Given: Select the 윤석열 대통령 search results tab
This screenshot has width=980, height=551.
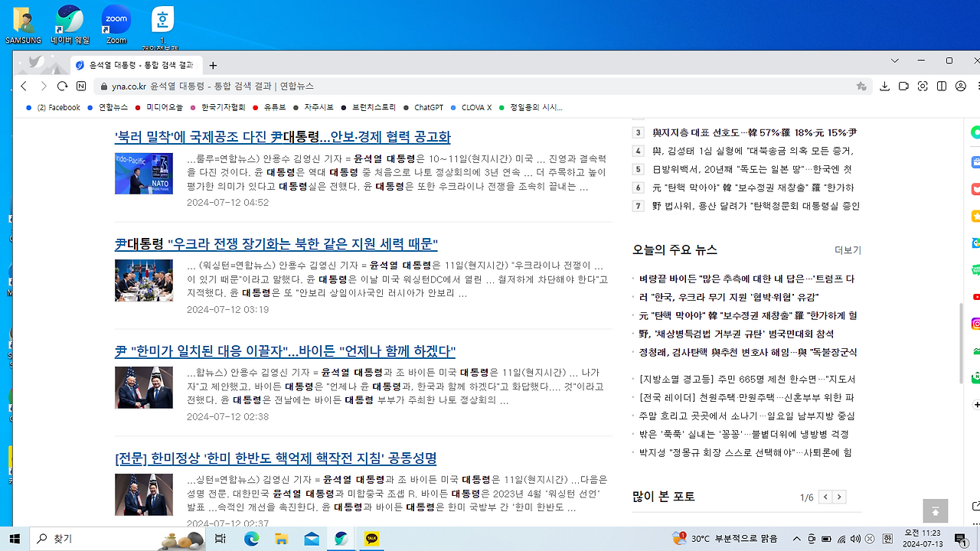Looking at the screenshot, I should 138,65.
